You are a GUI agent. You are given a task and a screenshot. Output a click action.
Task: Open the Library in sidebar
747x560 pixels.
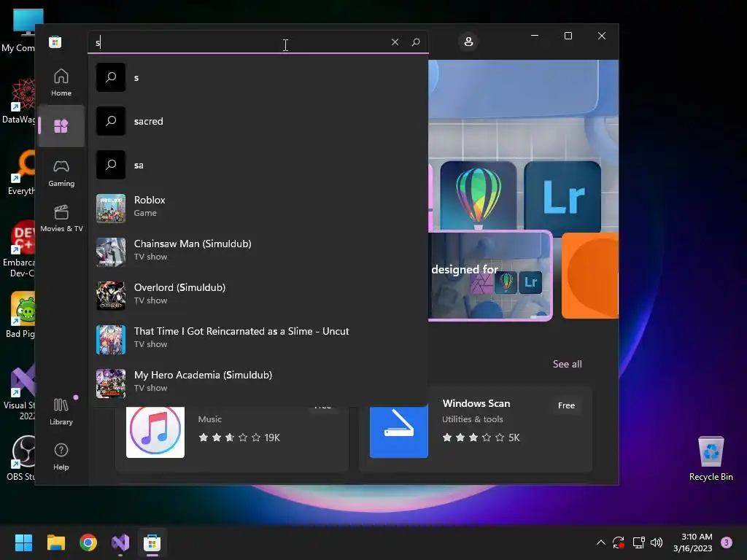61,412
